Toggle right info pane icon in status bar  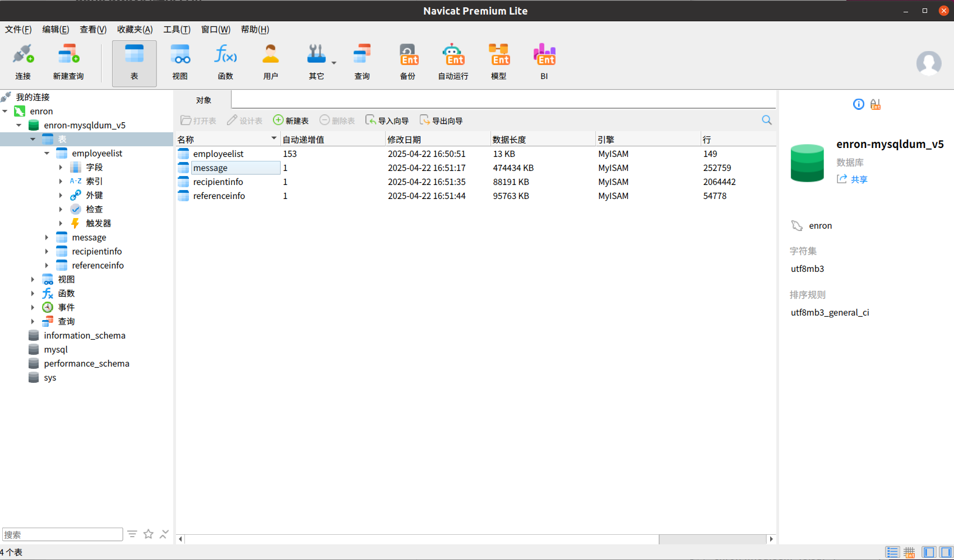click(946, 552)
